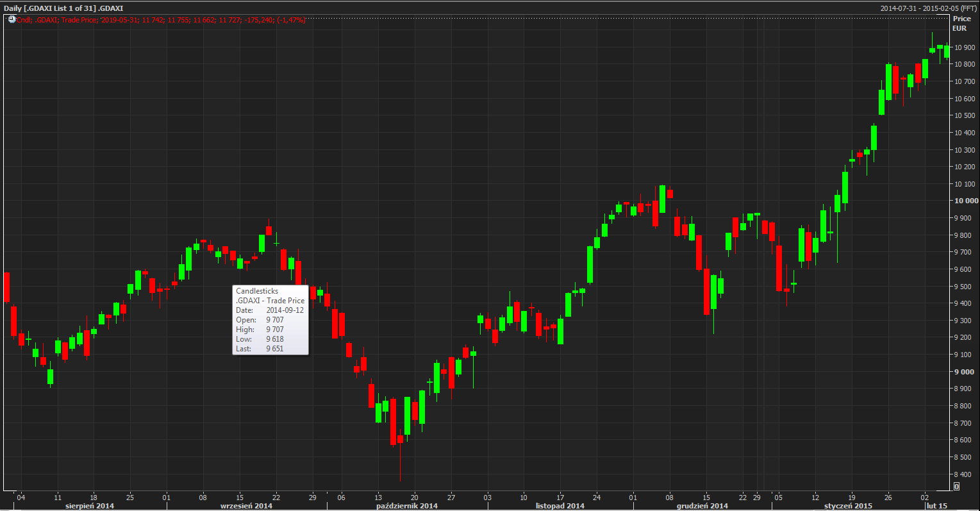
Task: Select the styczeń 2015 month label
Action: tap(847, 506)
